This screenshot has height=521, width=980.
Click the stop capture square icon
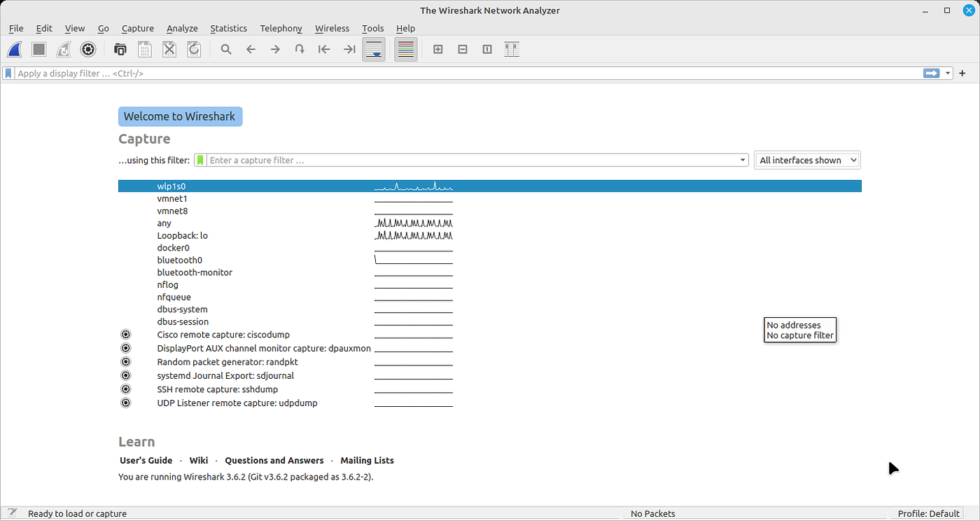pyautogui.click(x=39, y=49)
